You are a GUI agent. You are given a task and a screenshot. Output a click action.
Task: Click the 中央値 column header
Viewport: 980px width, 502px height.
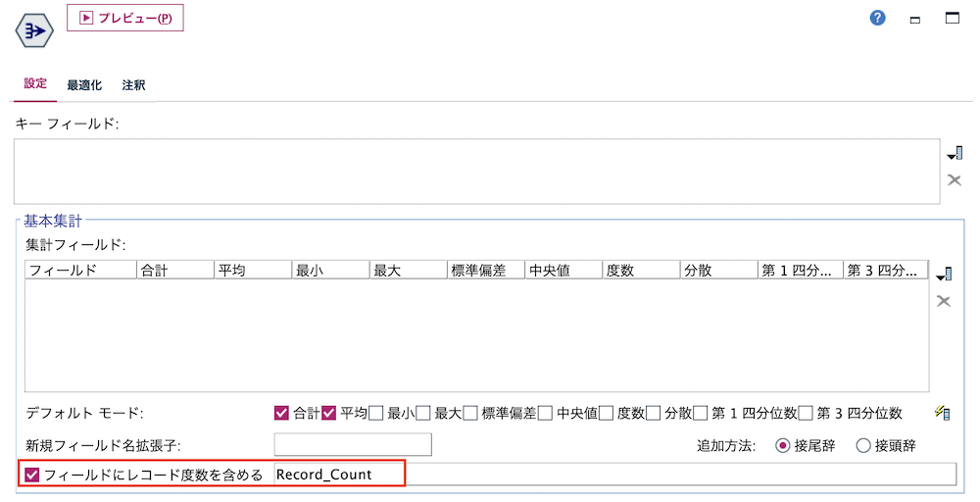(563, 270)
